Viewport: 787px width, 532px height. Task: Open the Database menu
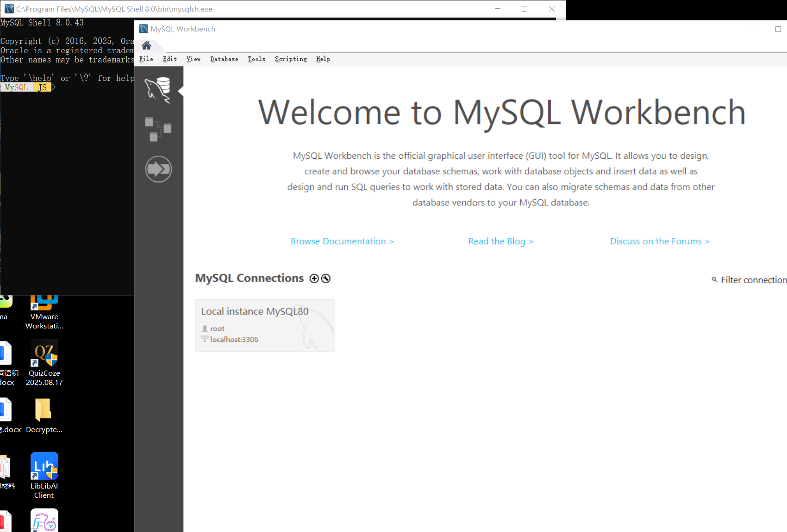click(224, 59)
